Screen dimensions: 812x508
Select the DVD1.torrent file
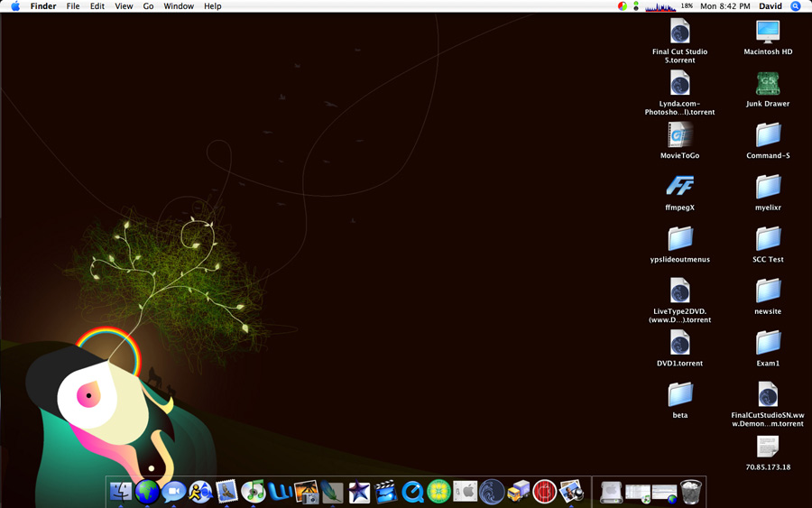coord(679,343)
